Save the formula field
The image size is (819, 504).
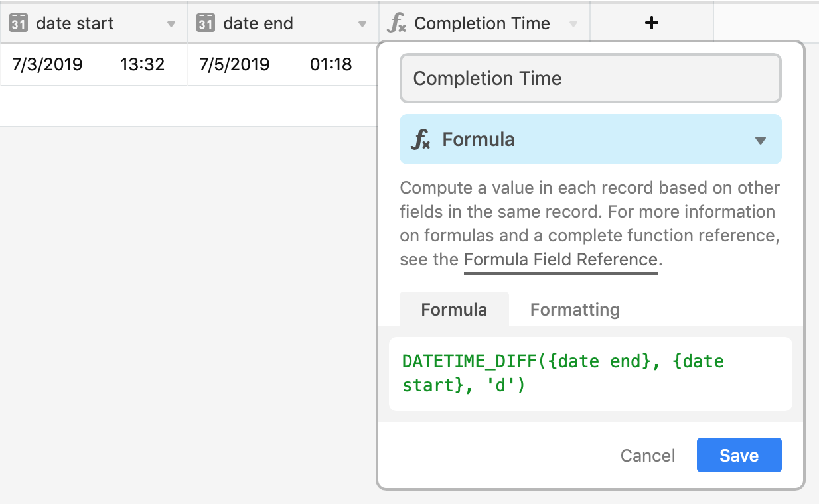739,456
